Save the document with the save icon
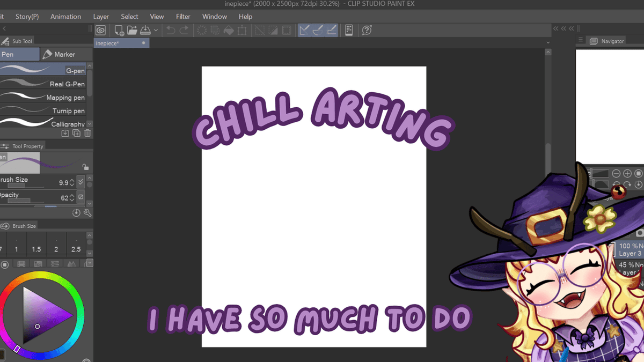The image size is (644, 362). [145, 31]
